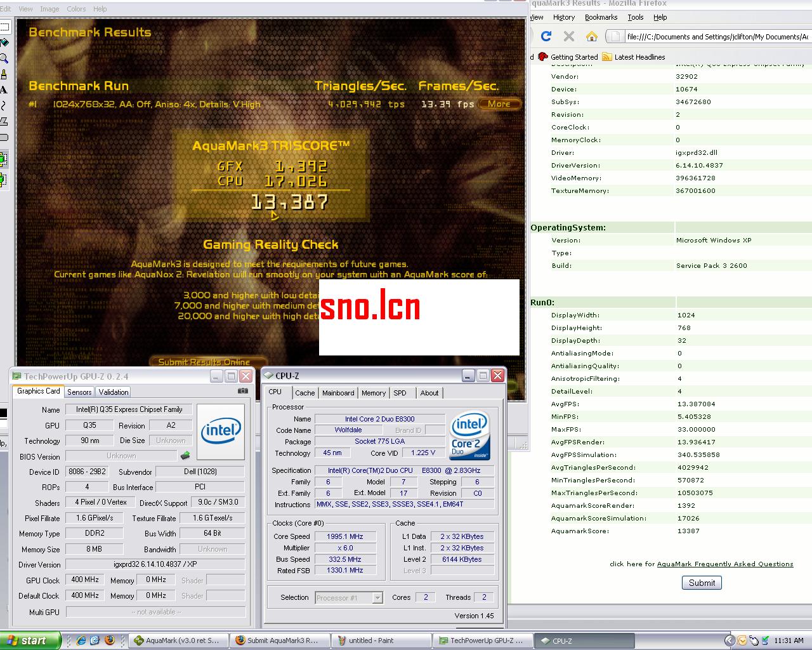Launch Internet Explorer from Quick Launch
Viewport: 812px width, 650px height.
click(81, 640)
